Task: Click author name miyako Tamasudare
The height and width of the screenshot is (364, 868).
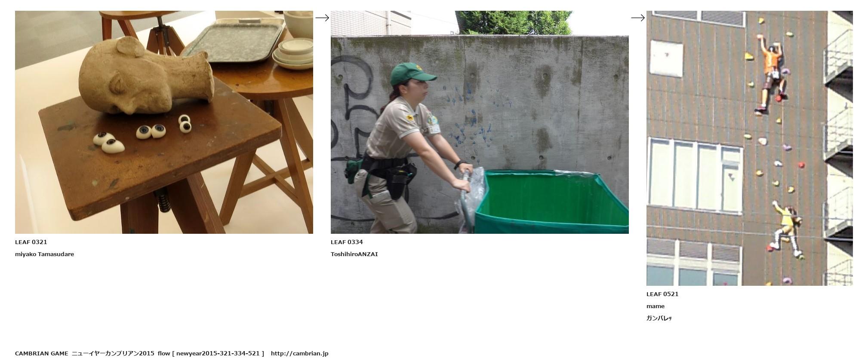Action: coord(44,254)
